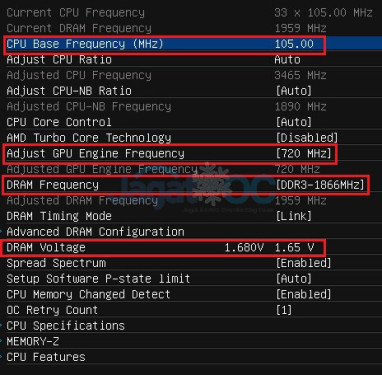Expand the CPU Specifications submenu
The width and height of the screenshot is (382, 375).
(191, 326)
